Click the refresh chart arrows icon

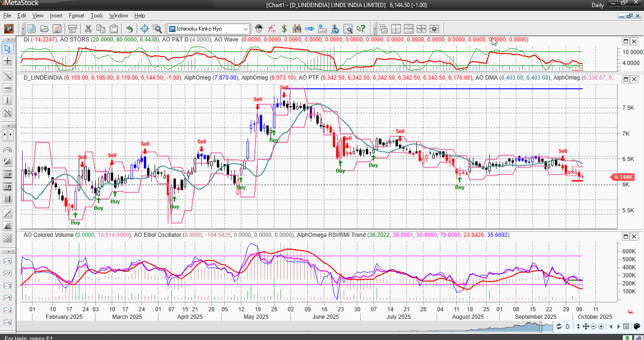tap(559, 326)
